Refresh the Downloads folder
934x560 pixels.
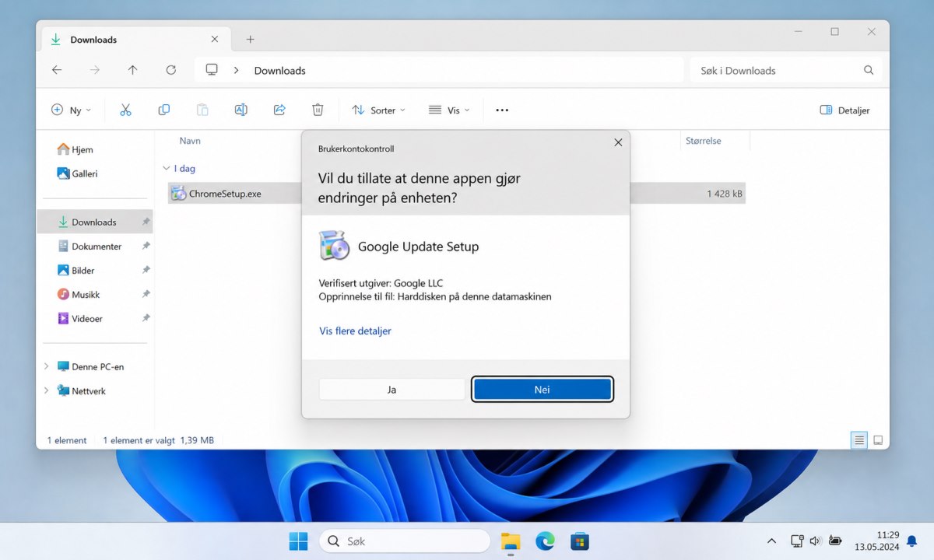[x=171, y=70]
